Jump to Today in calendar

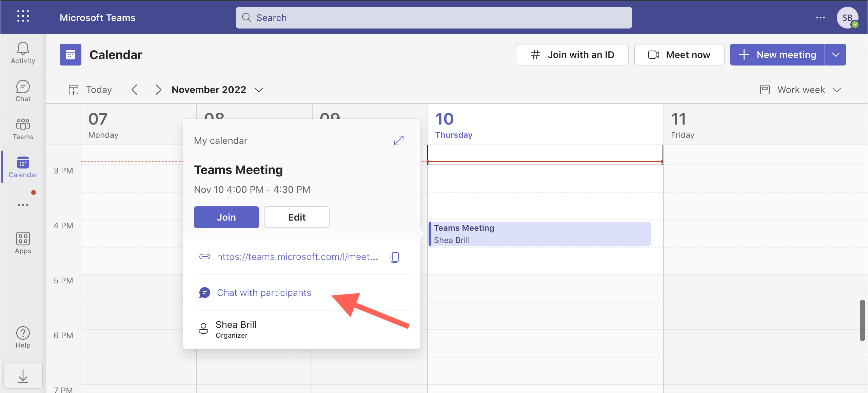pos(91,90)
